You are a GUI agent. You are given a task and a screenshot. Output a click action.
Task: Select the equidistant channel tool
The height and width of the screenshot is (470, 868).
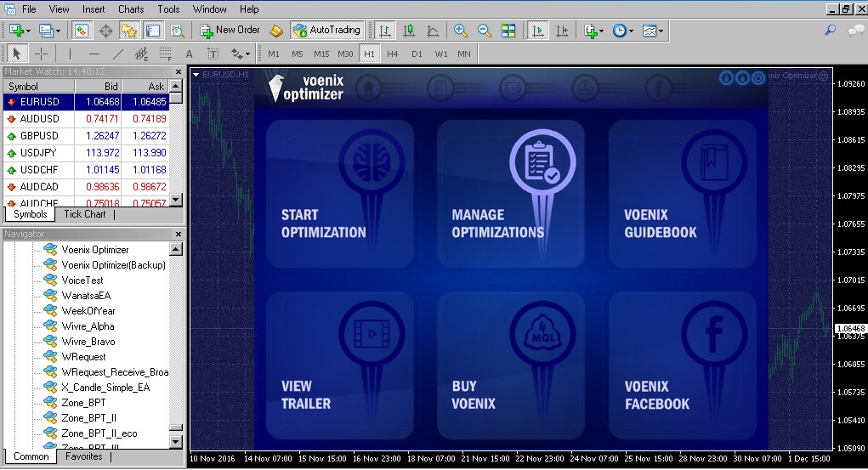(142, 54)
